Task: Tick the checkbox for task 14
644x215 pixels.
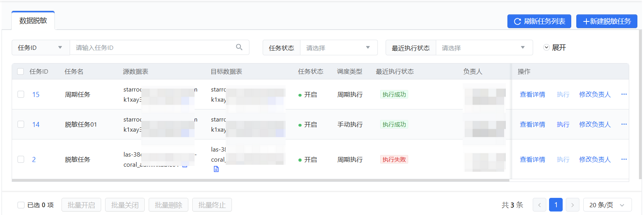Action: pos(21,124)
